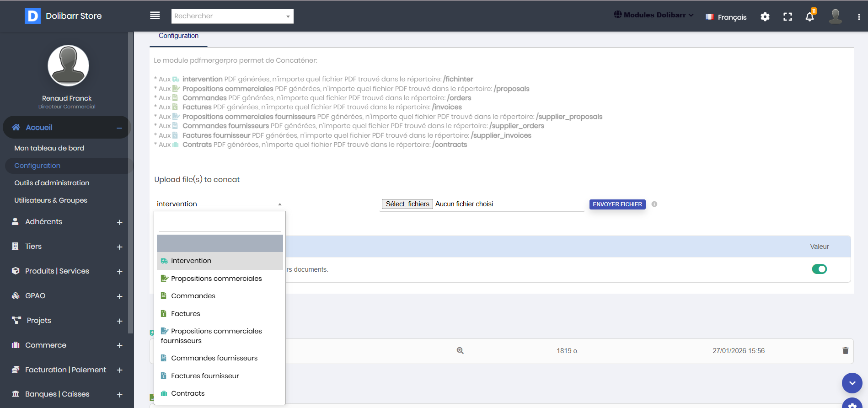Click Sélect. fichiers file chooser button
868x408 pixels.
pyautogui.click(x=407, y=204)
